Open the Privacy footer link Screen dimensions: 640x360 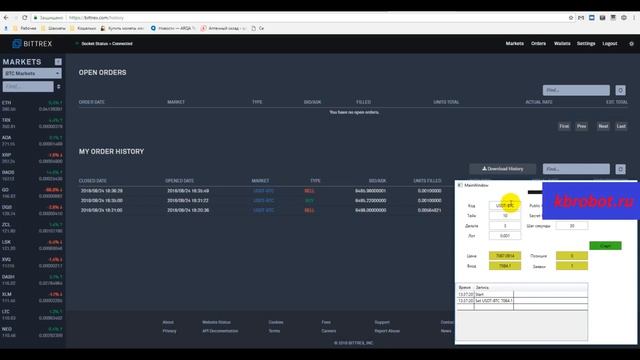click(169, 331)
